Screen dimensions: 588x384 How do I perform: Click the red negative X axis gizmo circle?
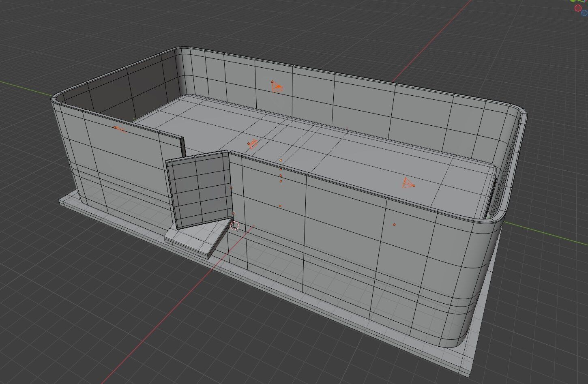[x=578, y=8]
